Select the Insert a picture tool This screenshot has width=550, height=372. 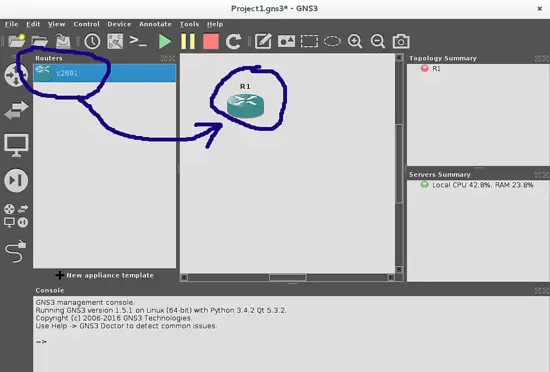[286, 41]
